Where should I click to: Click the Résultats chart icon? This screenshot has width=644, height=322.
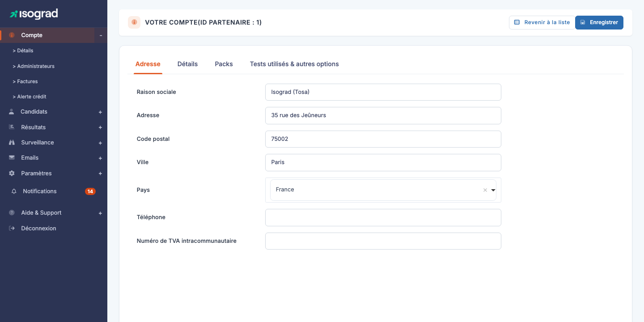coord(12,127)
